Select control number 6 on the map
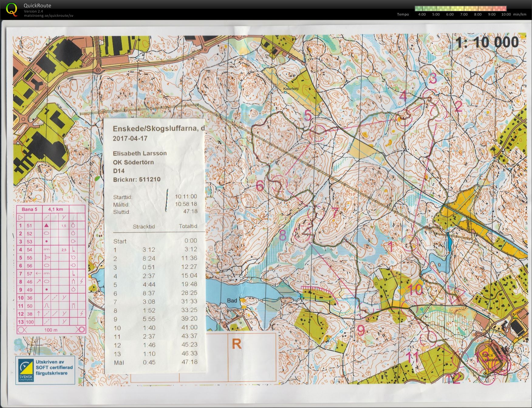The image size is (532, 408). pyautogui.click(x=260, y=186)
